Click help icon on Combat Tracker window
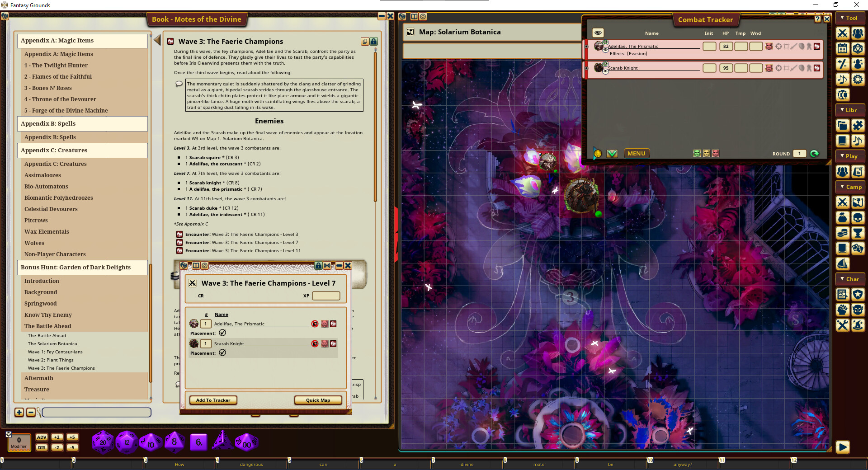868x470 pixels. (817, 19)
